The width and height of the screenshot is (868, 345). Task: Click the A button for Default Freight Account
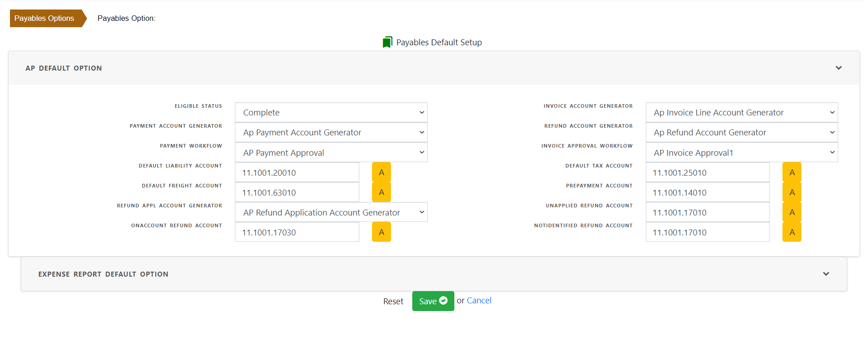click(382, 192)
